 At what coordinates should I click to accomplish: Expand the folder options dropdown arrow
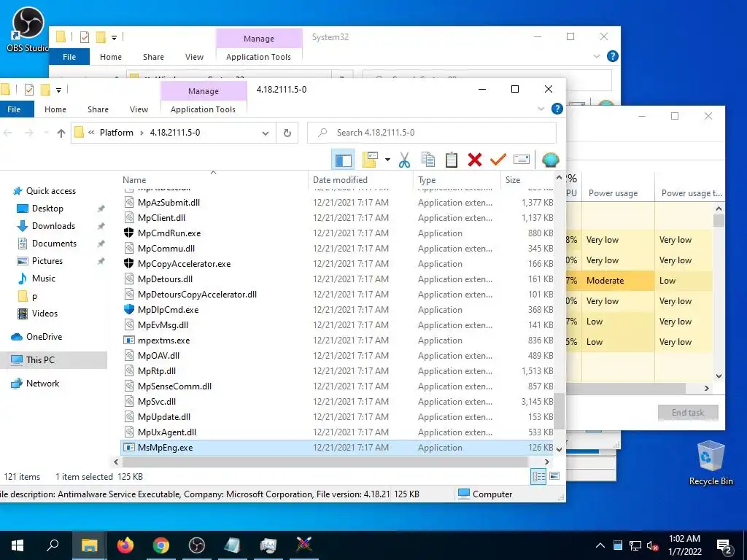[x=387, y=160]
